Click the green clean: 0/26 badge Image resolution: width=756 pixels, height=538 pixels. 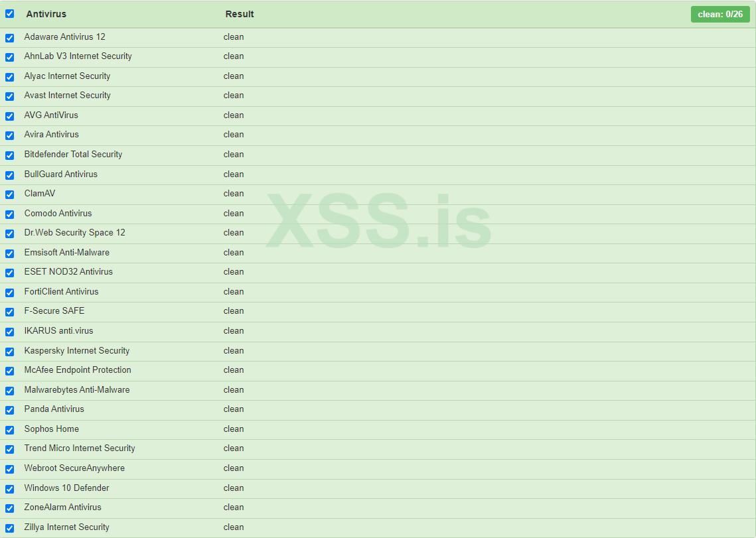pyautogui.click(x=720, y=14)
